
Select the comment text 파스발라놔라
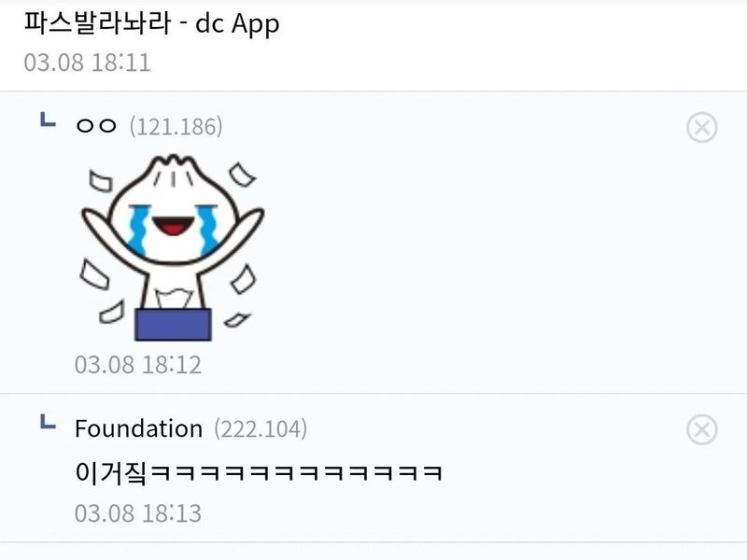97,22
